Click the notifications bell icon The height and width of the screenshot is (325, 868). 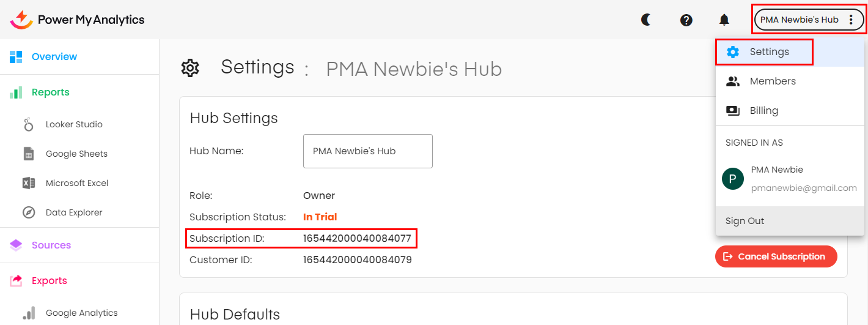click(x=724, y=20)
